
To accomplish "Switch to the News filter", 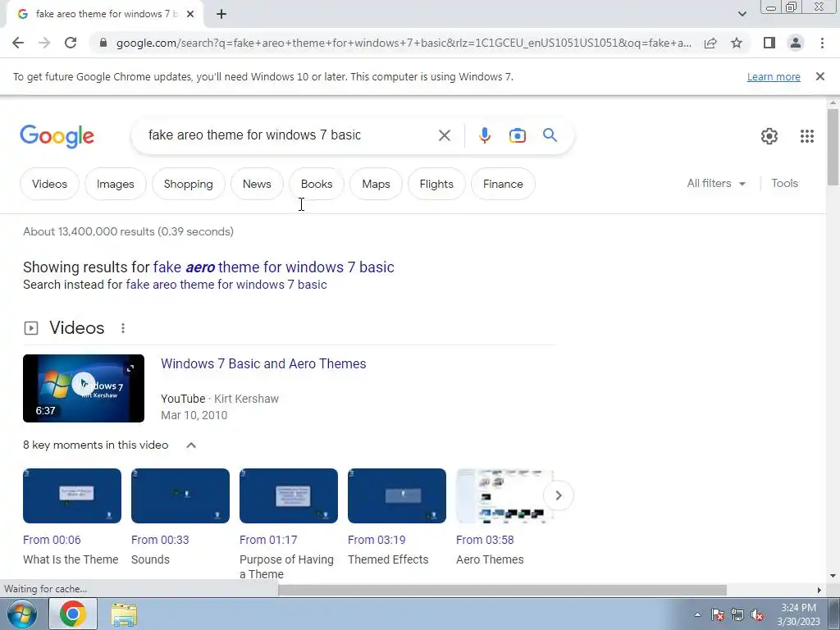I will pos(257,184).
